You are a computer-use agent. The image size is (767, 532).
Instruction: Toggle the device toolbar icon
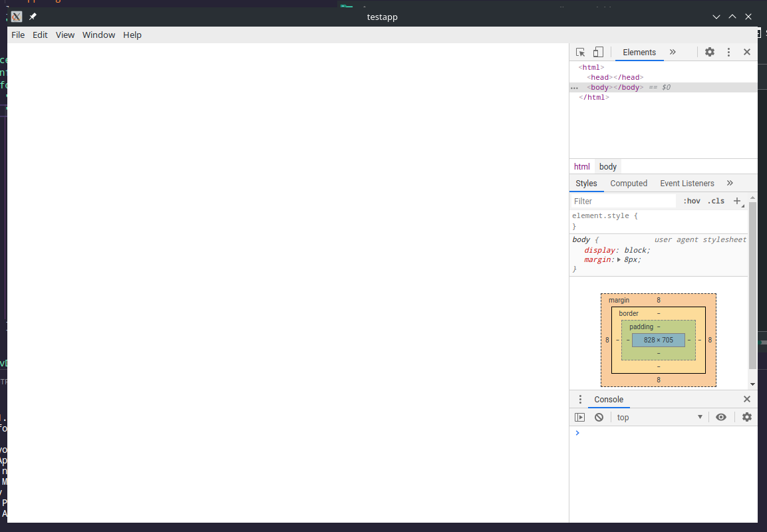click(598, 53)
